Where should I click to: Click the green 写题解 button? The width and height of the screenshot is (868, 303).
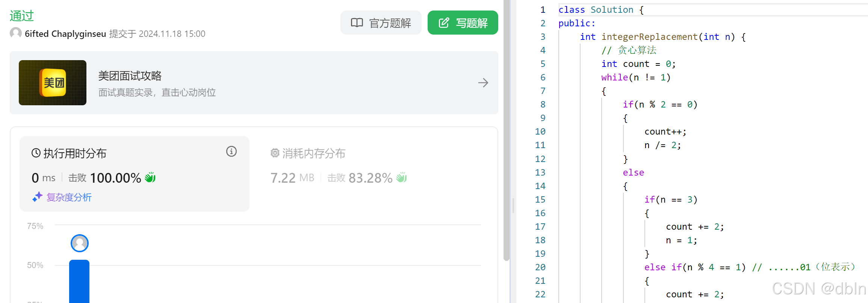point(463,23)
